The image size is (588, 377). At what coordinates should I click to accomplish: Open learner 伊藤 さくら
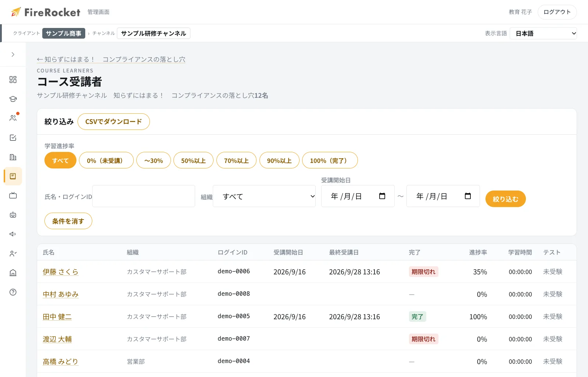click(61, 272)
